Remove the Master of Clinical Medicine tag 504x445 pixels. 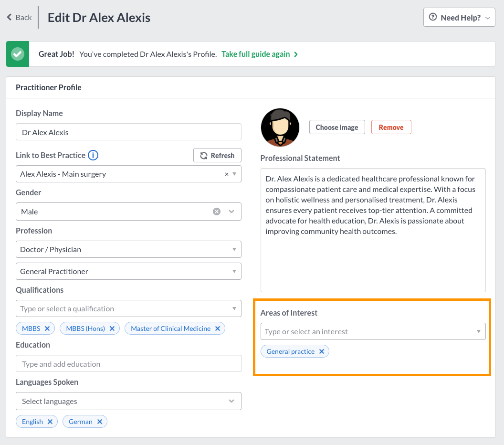point(217,328)
